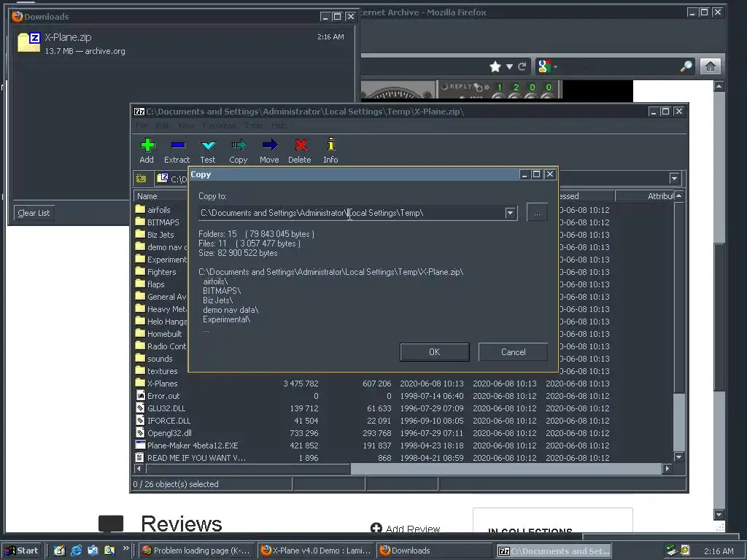This screenshot has width=747, height=560.
Task: Select the airfoils folder icon
Action: [x=140, y=209]
